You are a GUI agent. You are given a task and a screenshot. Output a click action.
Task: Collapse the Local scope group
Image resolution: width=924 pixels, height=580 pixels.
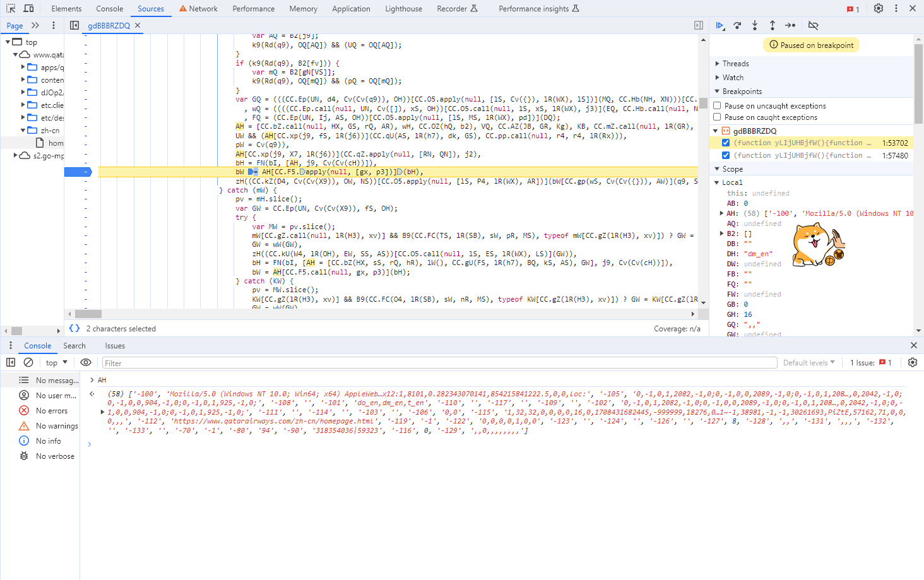[717, 182]
